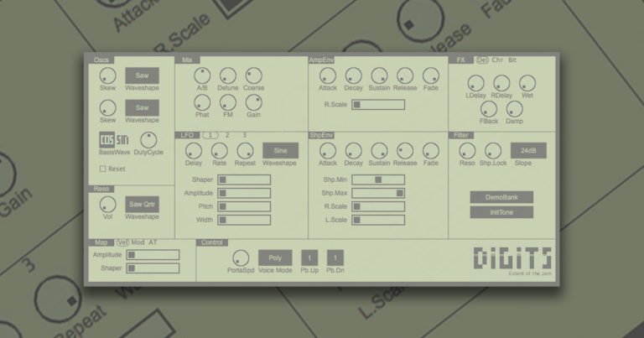Viewport: 644px width, 338px height.
Task: Click the Filter Reso knob
Action: tap(467, 151)
